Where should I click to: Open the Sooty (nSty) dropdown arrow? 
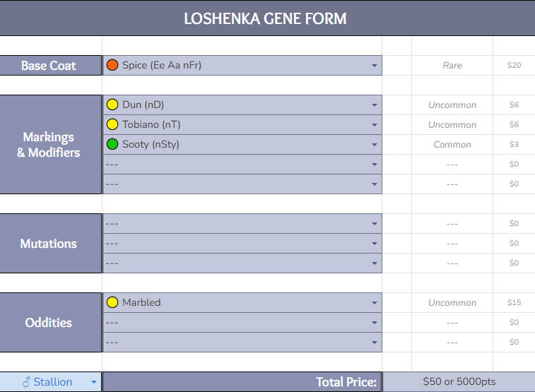[374, 145]
